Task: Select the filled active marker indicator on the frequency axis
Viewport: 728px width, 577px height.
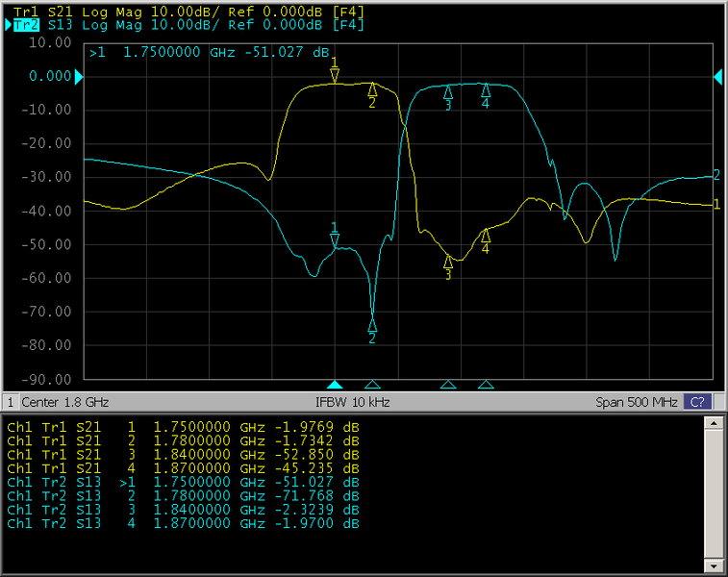Action: [x=335, y=385]
